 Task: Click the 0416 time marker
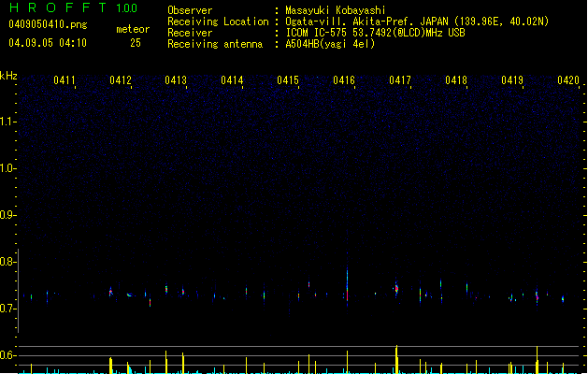tap(344, 79)
